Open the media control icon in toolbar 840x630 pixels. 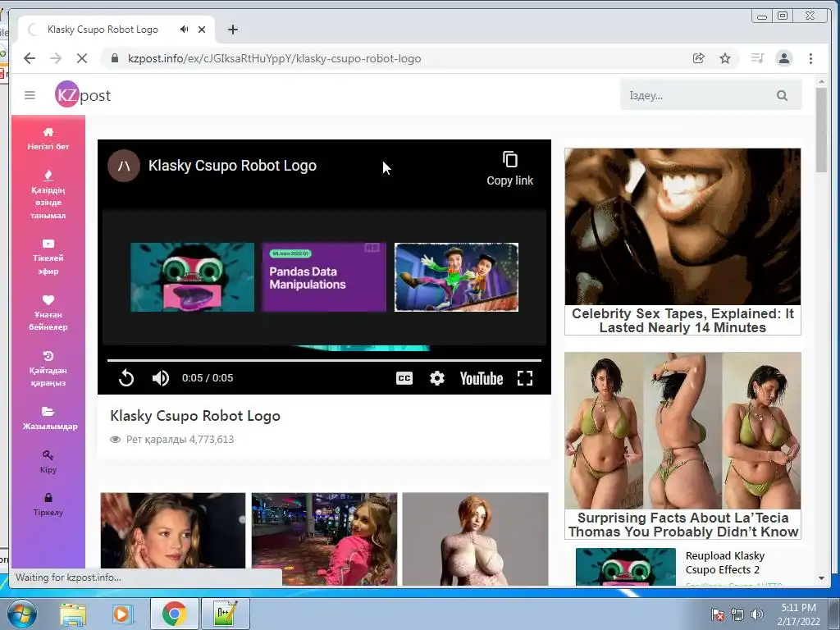tap(757, 58)
